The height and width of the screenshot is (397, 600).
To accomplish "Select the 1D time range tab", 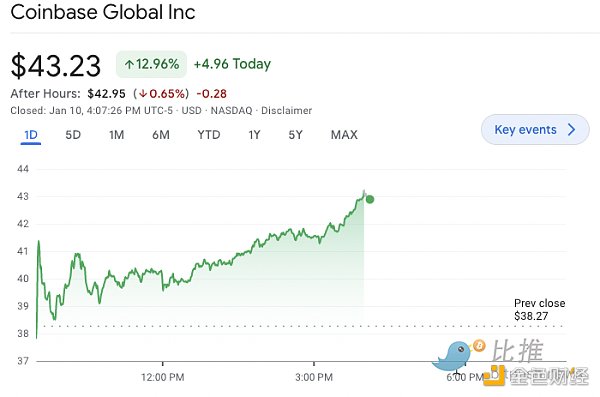I will (x=31, y=135).
